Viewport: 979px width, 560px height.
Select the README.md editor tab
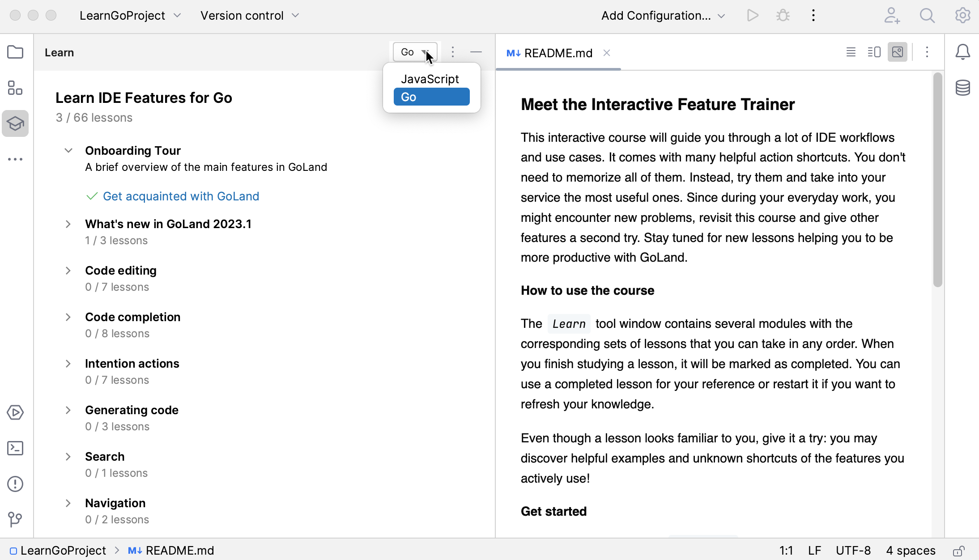pyautogui.click(x=558, y=53)
